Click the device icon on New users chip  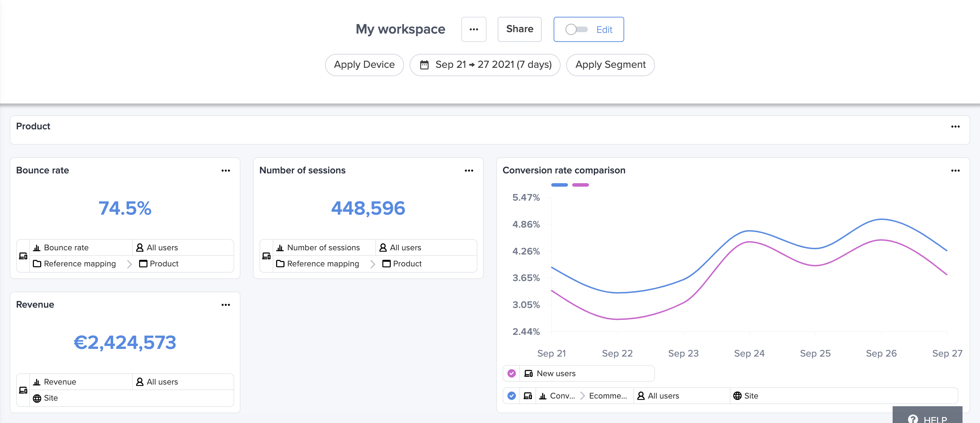[x=528, y=373]
